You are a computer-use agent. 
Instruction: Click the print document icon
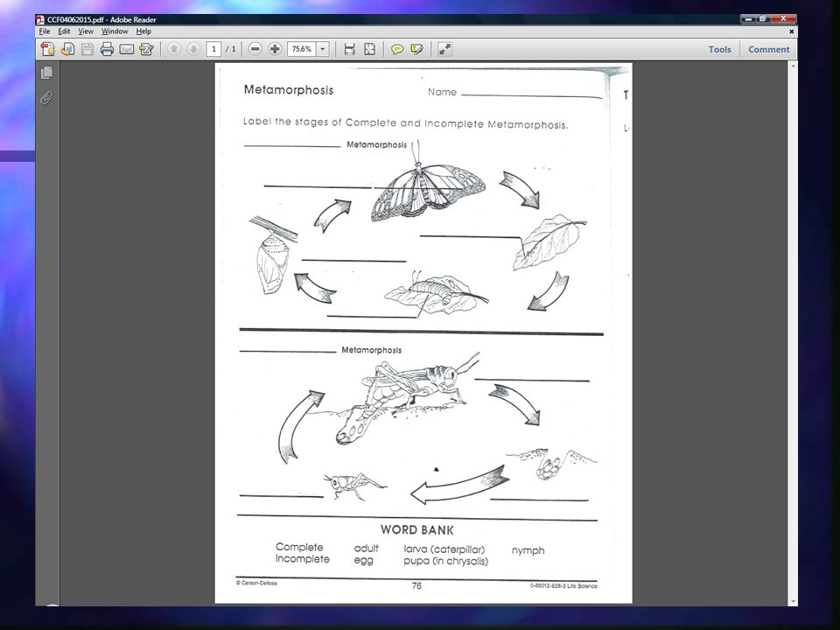point(107,49)
